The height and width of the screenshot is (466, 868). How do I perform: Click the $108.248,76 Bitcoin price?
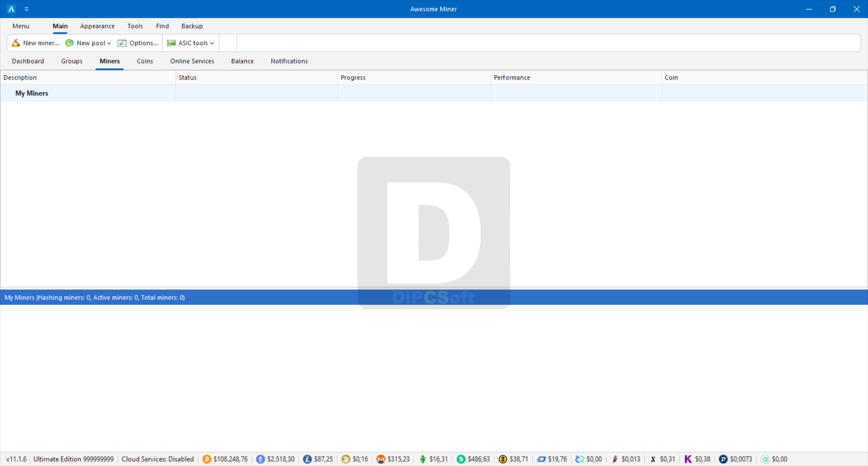coord(231,459)
